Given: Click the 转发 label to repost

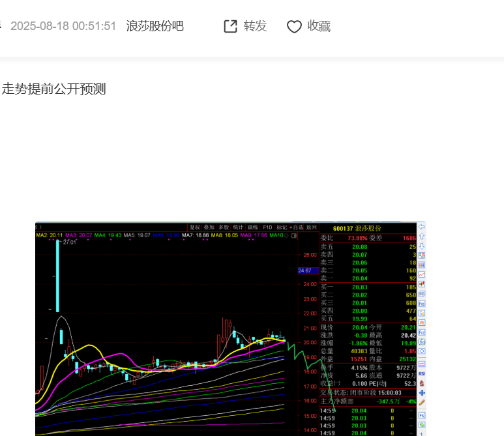Looking at the screenshot, I should [255, 26].
